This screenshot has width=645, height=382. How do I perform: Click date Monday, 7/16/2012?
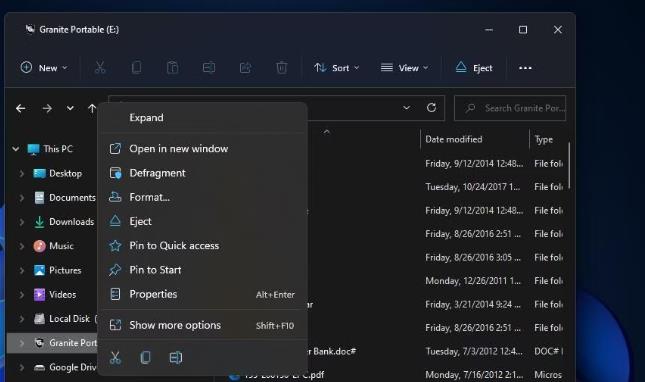474,375
